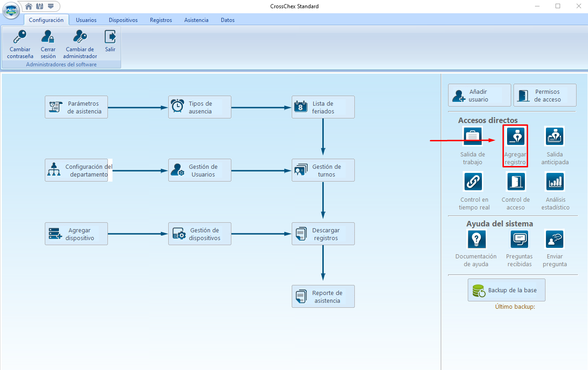Open Salida anticipada shortcut icon
The width and height of the screenshot is (588, 370).
click(555, 136)
